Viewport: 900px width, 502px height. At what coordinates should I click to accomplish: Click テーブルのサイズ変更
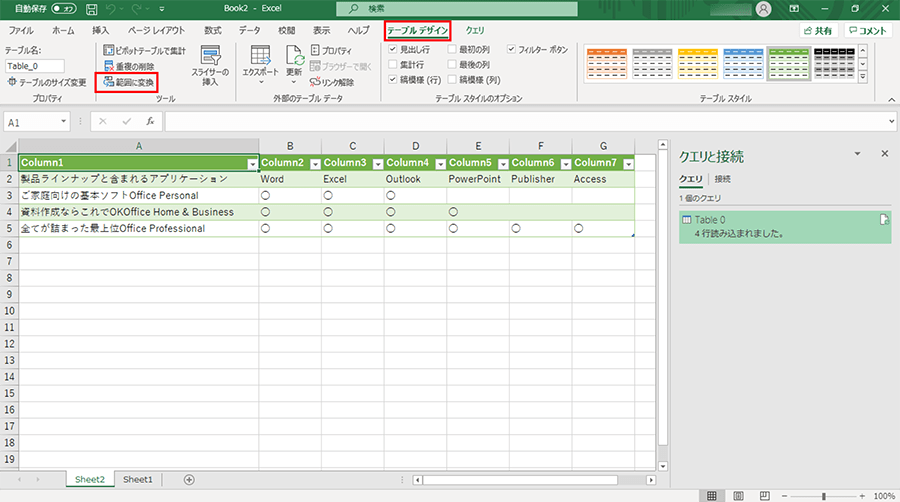pyautogui.click(x=47, y=83)
